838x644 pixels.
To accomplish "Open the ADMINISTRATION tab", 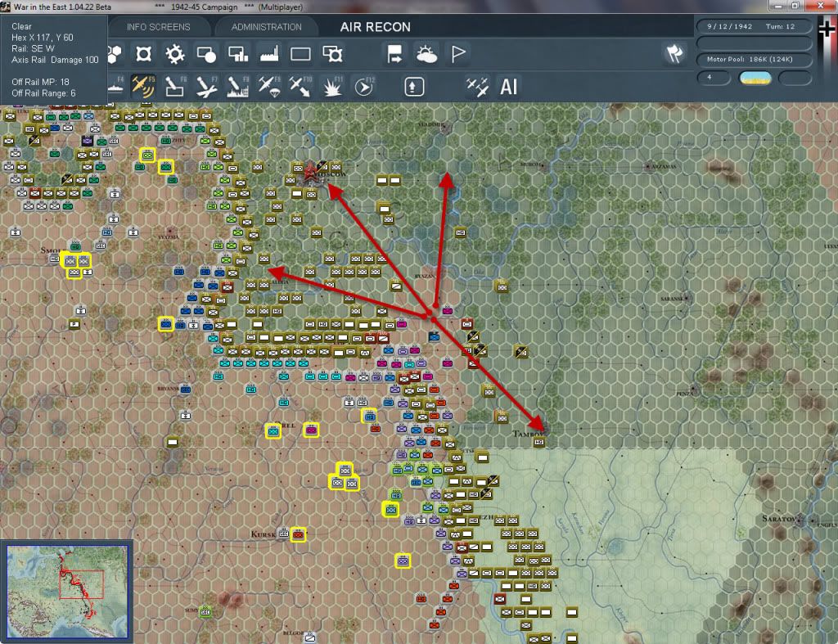I will point(267,27).
